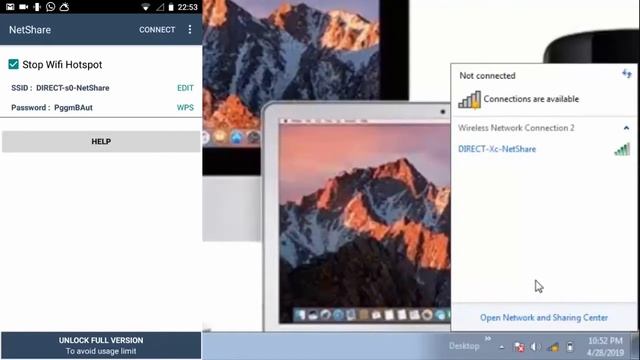
Task: Open Gmail notification icon in status bar
Action: (10, 7)
